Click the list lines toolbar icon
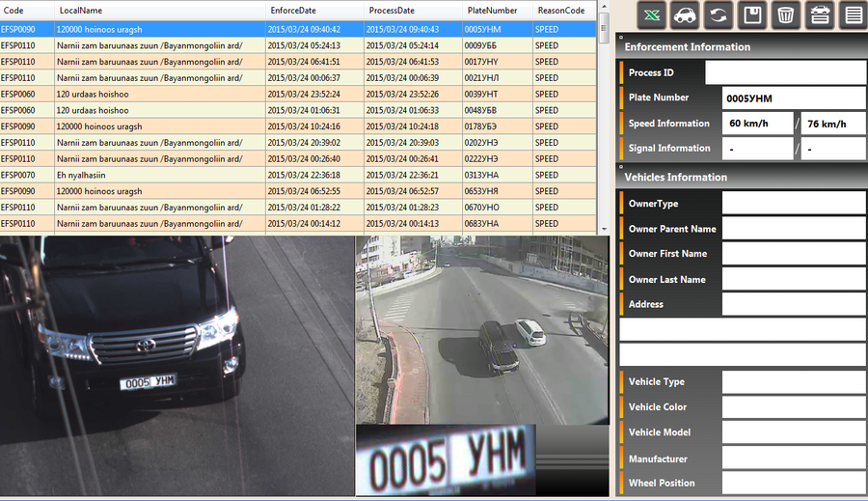The image size is (868, 501). (854, 15)
